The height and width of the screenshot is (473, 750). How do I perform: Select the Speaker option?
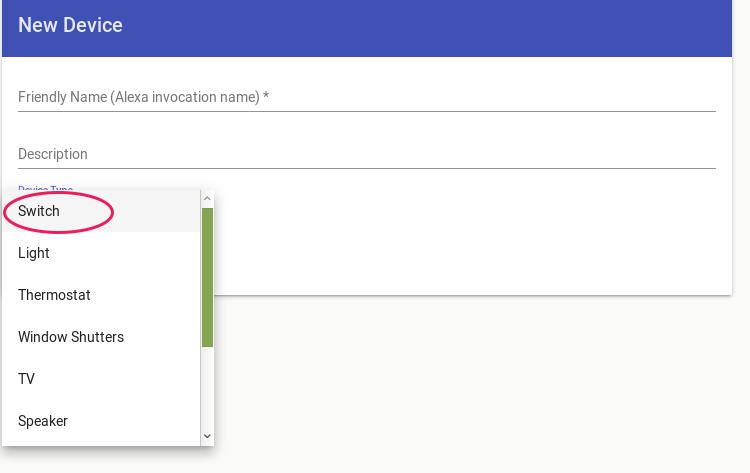[x=43, y=421]
